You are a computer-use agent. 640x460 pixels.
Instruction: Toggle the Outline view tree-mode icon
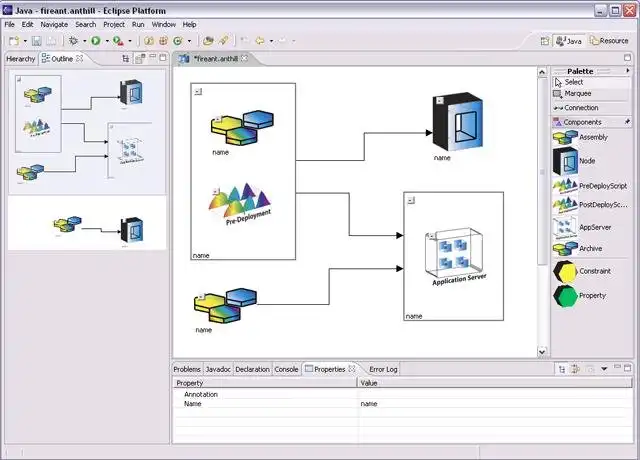point(126,59)
